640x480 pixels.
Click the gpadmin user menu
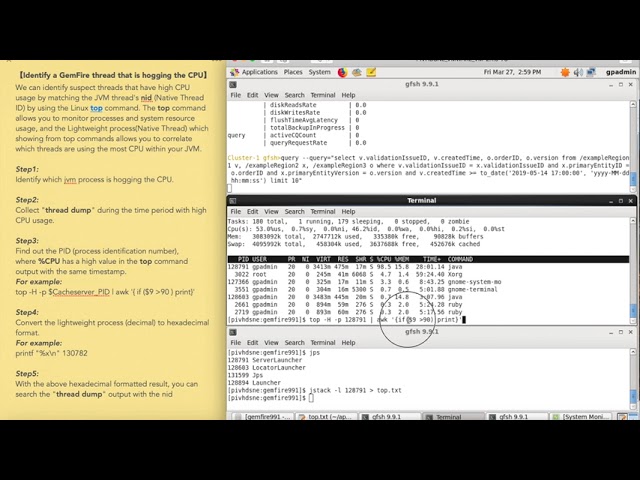[x=621, y=72]
